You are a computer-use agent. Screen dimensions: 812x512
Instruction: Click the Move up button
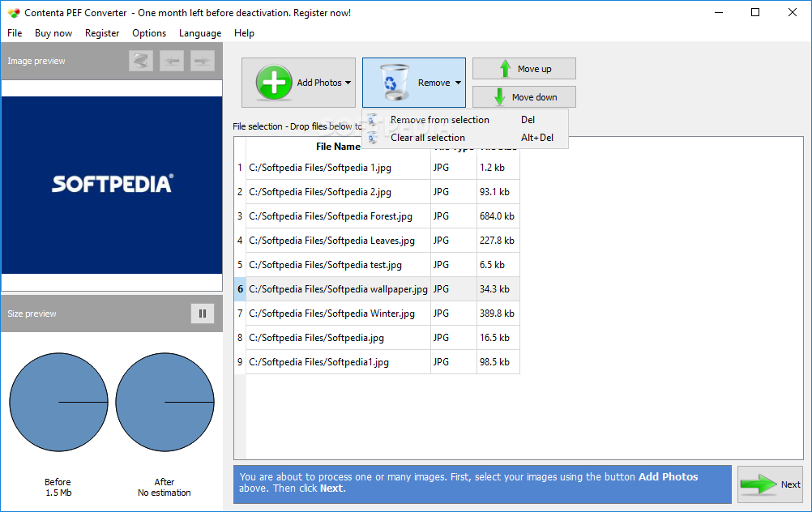click(524, 69)
